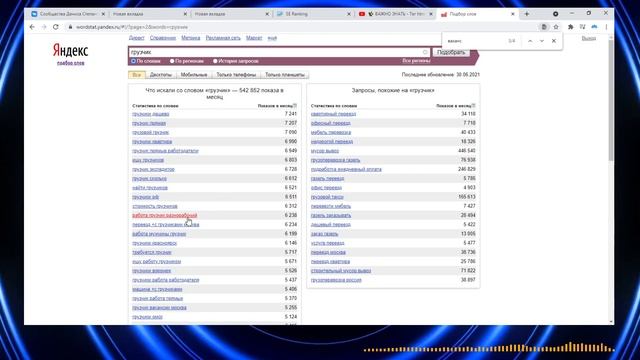
Task: Select the Только планшеты filter tab
Action: pos(285,75)
